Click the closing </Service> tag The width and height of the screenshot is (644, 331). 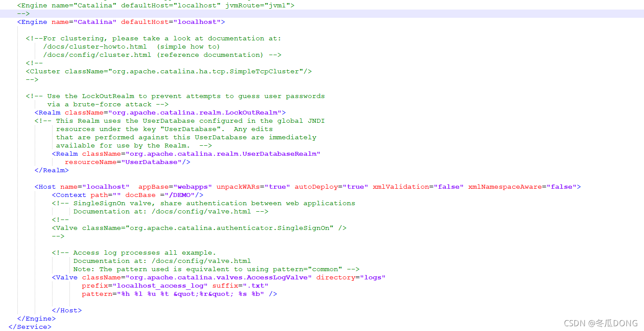[x=30, y=327]
